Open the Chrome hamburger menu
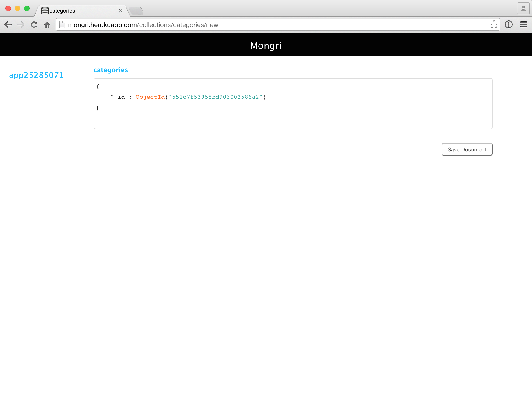The height and width of the screenshot is (396, 532). coord(523,25)
